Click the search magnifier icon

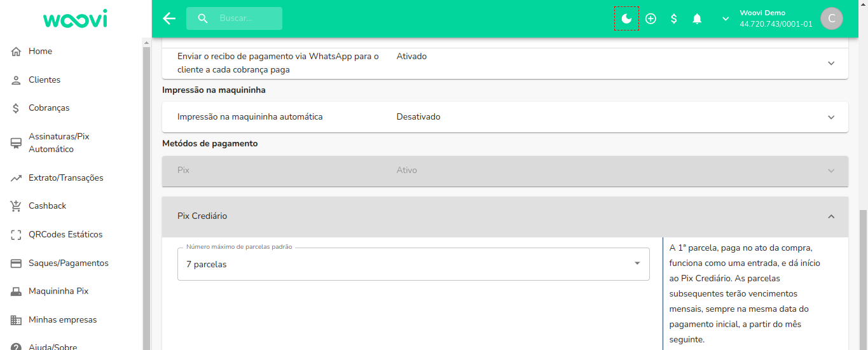(203, 18)
